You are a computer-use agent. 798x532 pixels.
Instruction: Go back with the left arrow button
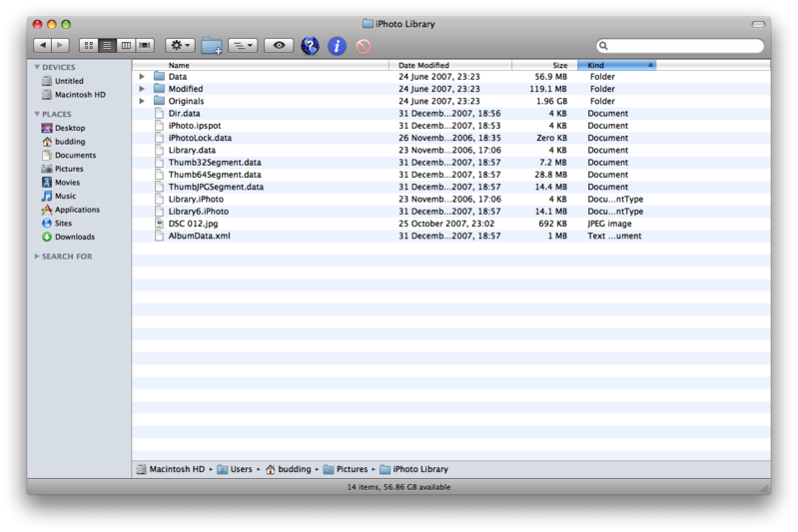pyautogui.click(x=43, y=45)
